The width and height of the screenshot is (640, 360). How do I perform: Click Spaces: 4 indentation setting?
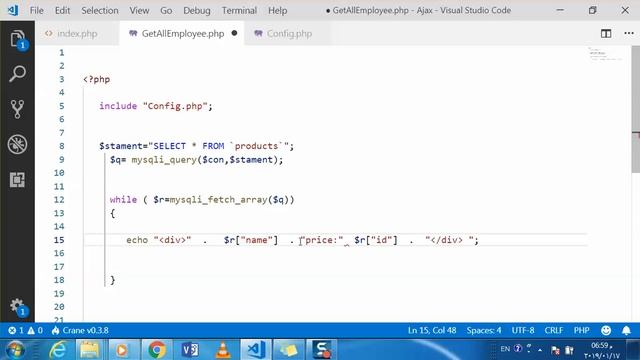pyautogui.click(x=484, y=330)
